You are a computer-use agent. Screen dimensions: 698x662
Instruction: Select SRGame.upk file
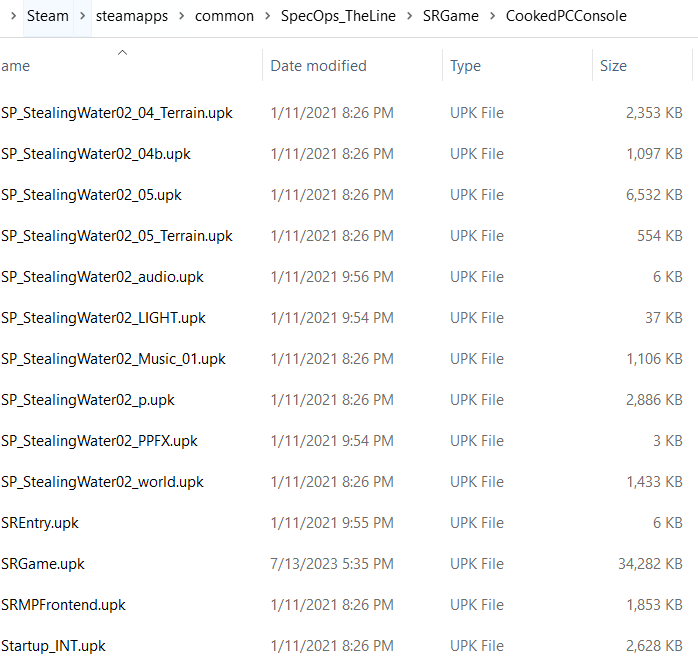(43, 564)
